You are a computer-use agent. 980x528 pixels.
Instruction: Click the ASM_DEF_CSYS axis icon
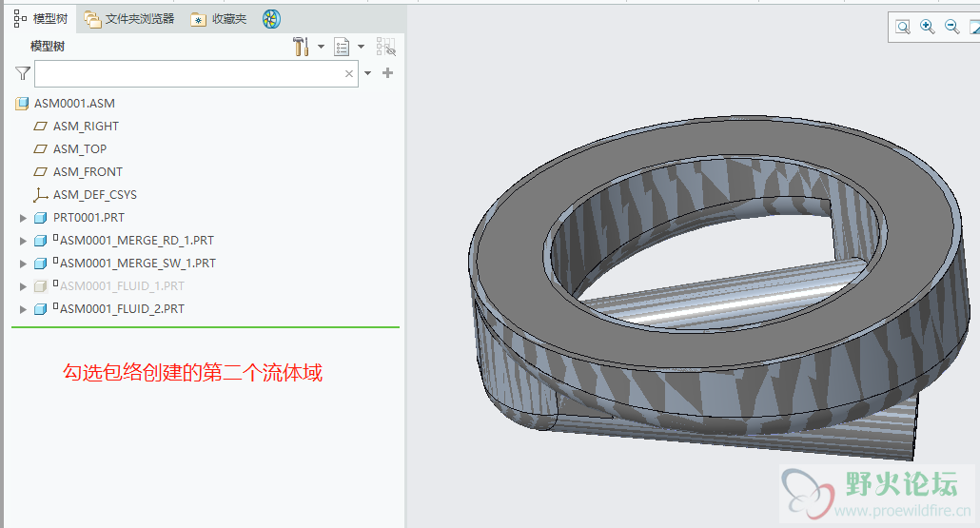coord(40,195)
